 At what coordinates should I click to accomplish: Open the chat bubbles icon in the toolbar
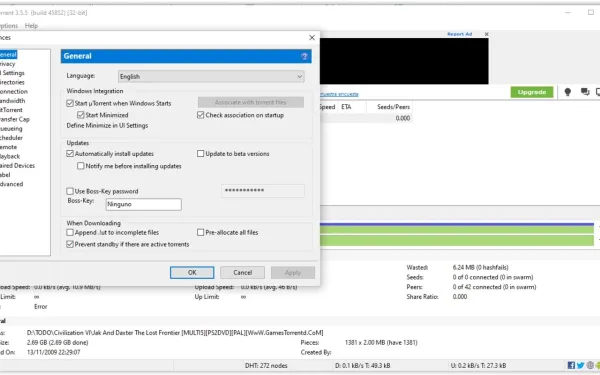click(x=585, y=92)
